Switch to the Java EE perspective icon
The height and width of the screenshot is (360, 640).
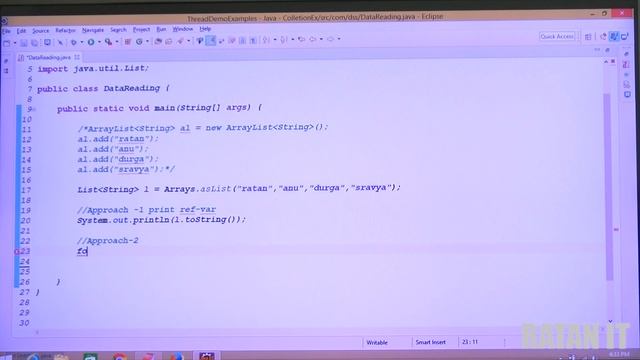point(603,37)
